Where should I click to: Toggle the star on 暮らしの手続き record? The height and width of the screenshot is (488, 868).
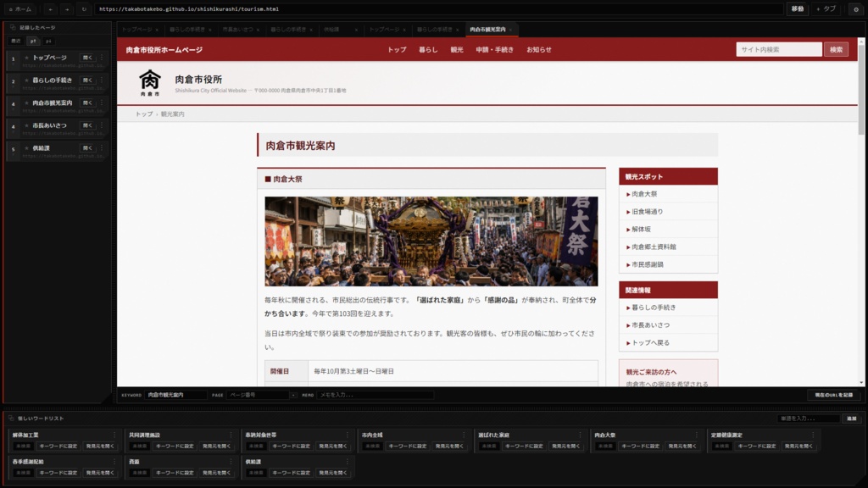[26, 80]
